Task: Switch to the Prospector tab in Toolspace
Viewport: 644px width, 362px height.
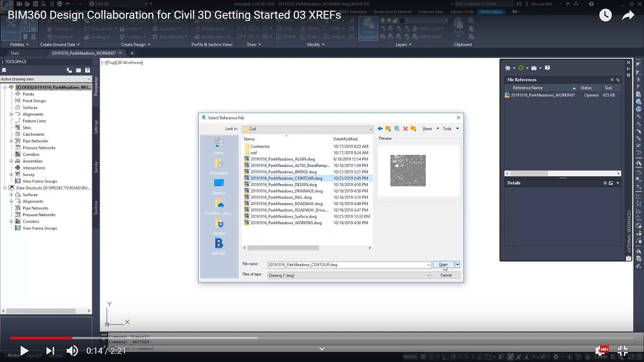Action: [x=96, y=86]
